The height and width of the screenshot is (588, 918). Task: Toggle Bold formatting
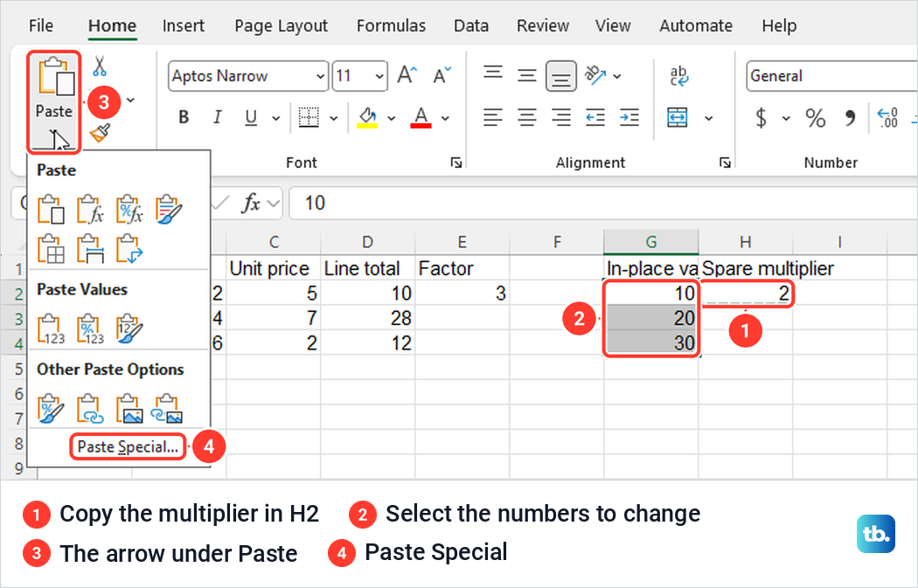click(x=184, y=118)
